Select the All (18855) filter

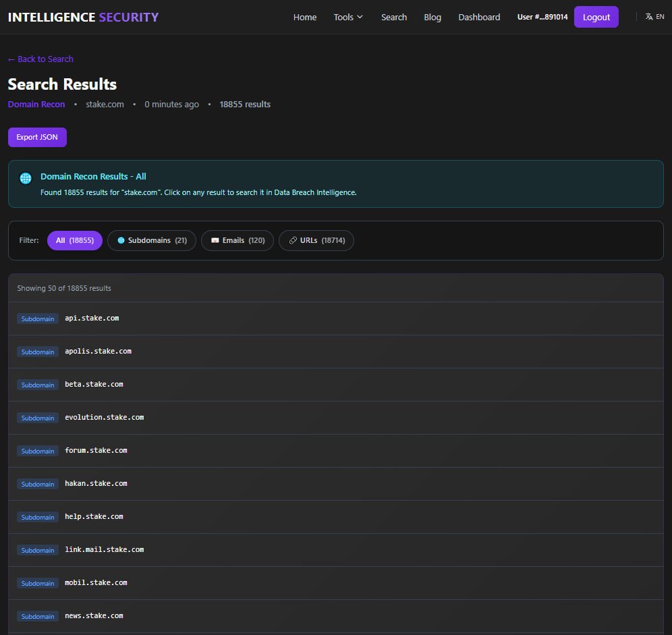click(75, 240)
